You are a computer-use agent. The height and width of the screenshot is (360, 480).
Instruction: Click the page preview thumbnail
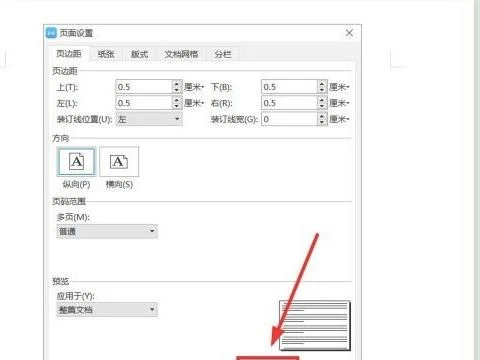315,325
